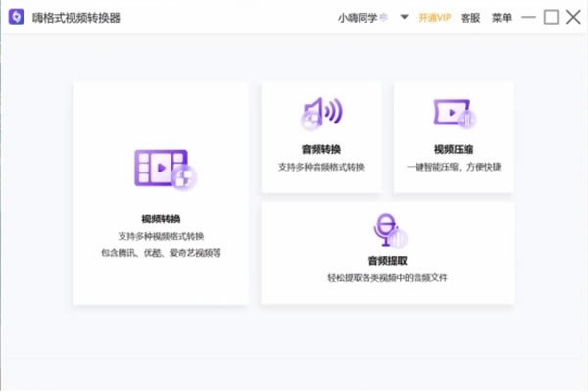588x392 pixels.
Task: Click the 音频提取 microphone icon
Action: coord(387,232)
